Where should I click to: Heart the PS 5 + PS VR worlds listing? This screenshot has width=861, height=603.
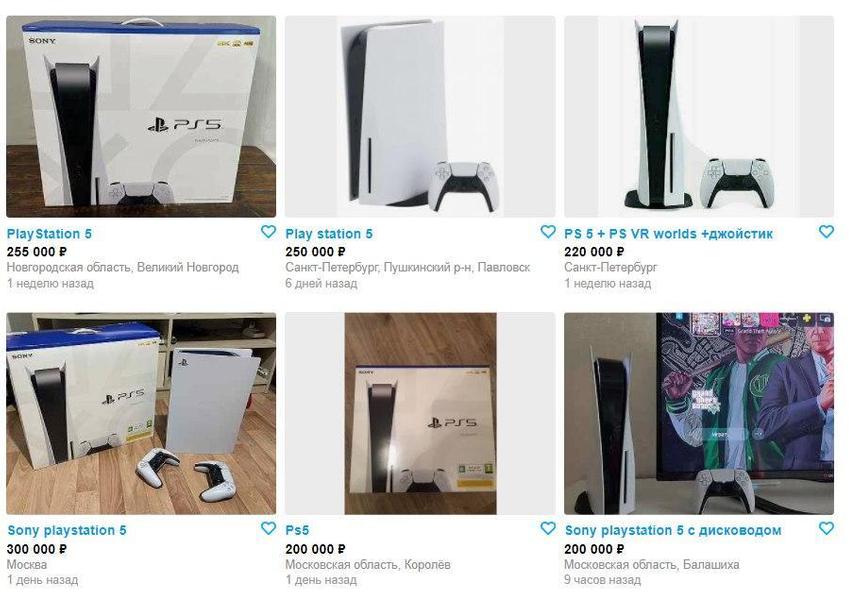[x=826, y=232]
